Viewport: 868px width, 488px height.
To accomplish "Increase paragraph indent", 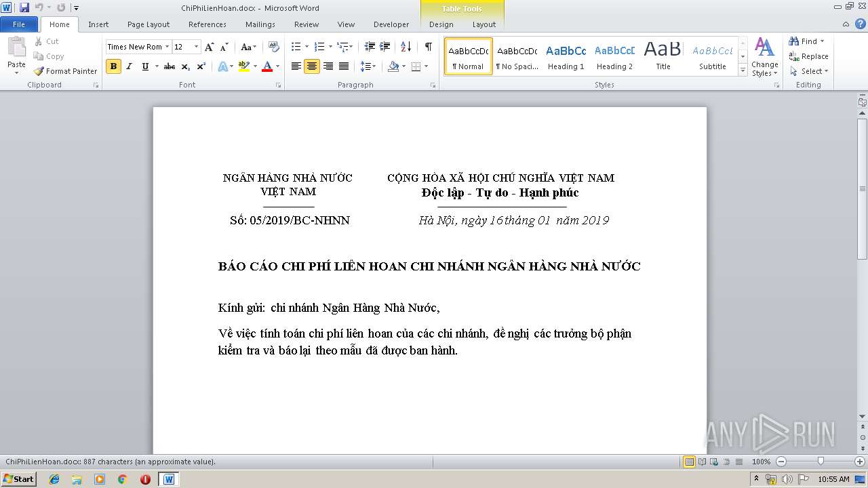I will tap(385, 47).
